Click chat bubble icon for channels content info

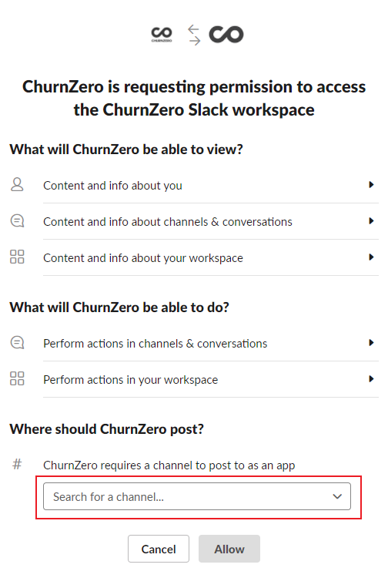click(17, 221)
